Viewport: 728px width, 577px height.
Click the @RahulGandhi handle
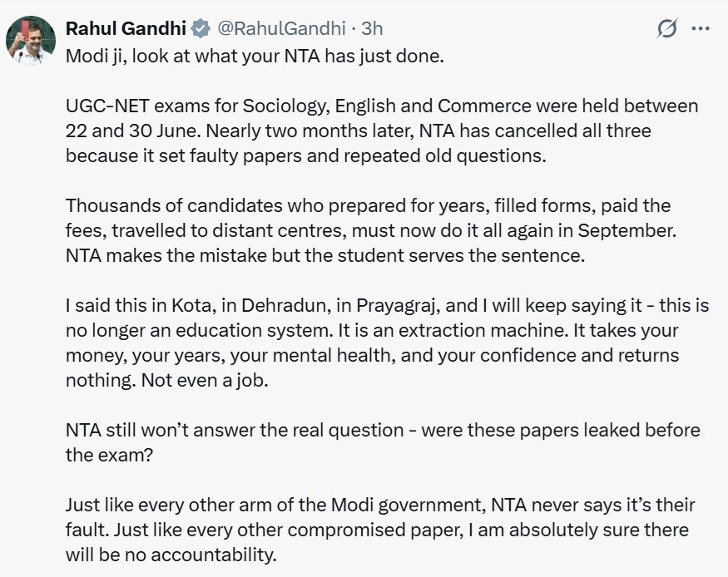click(281, 29)
